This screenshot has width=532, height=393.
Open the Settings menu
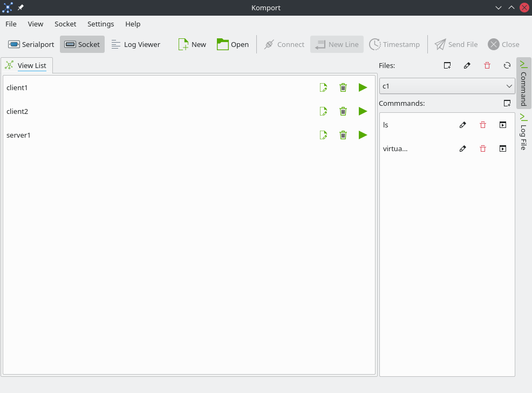tap(101, 24)
